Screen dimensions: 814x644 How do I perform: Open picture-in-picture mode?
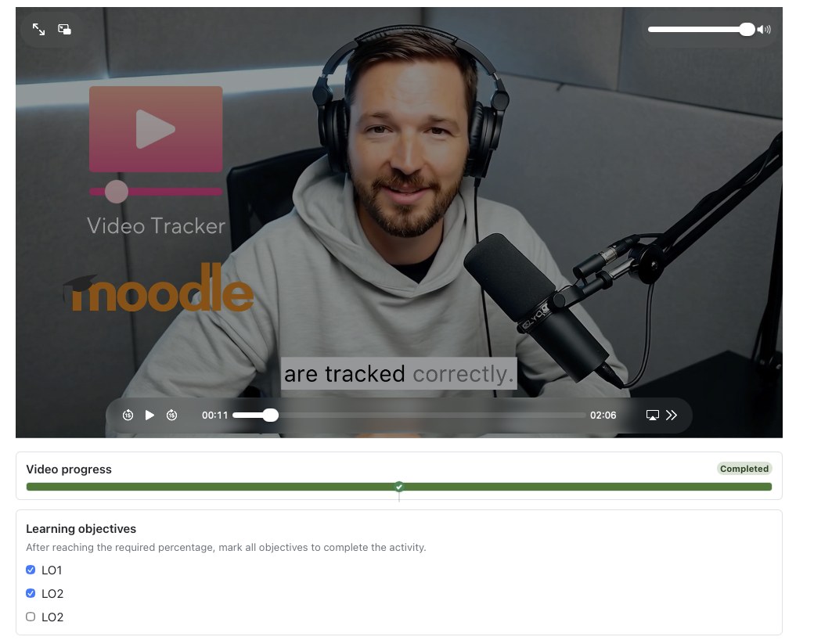[x=64, y=30]
